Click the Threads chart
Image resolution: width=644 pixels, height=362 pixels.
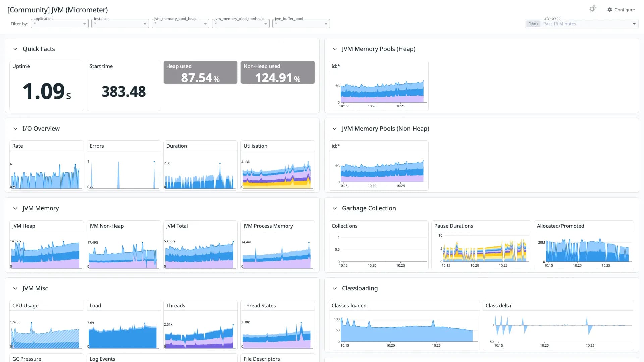click(x=201, y=330)
